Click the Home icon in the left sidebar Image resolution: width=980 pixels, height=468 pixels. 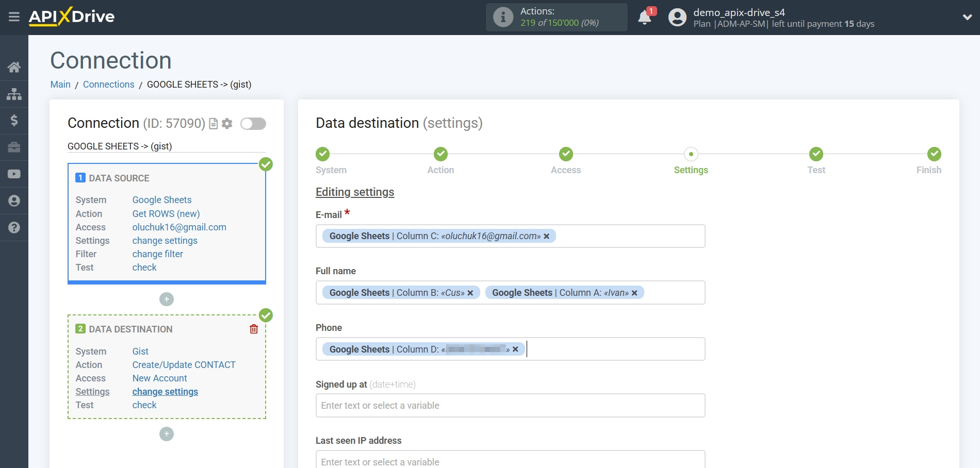point(14,67)
